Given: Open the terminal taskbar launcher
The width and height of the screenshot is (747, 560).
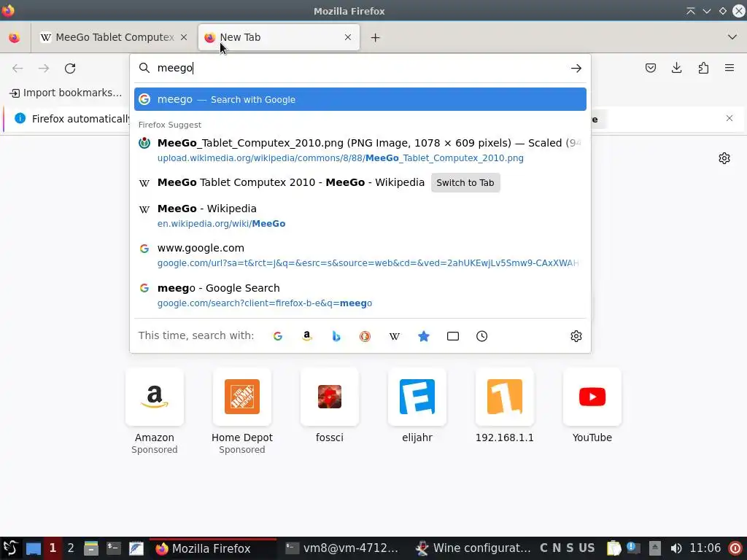Looking at the screenshot, I should [x=113, y=548].
